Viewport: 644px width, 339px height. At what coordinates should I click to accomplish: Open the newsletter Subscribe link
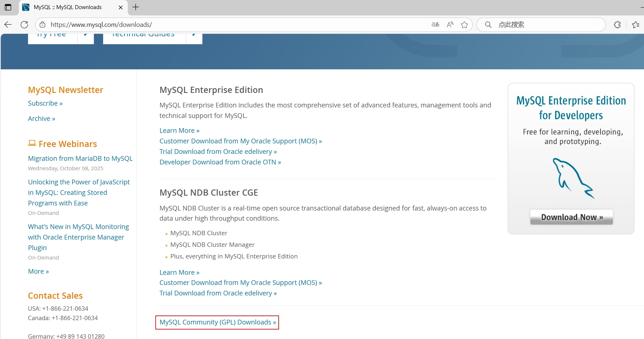(x=45, y=103)
